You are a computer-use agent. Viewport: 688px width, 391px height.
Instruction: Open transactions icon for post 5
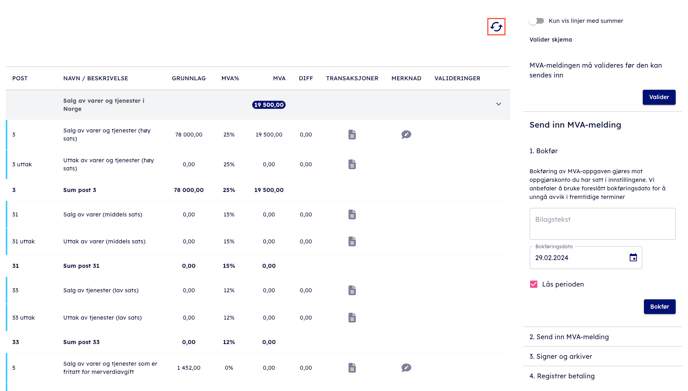tap(352, 368)
